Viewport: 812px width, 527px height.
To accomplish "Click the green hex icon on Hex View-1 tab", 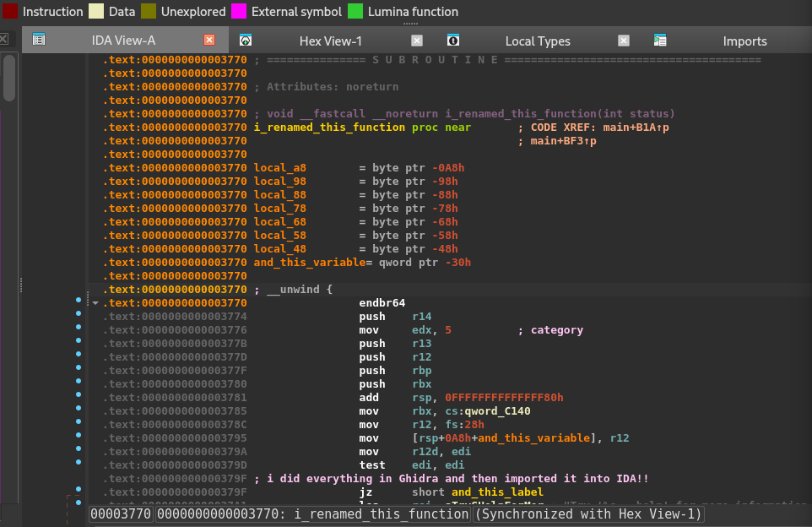I will tap(246, 40).
